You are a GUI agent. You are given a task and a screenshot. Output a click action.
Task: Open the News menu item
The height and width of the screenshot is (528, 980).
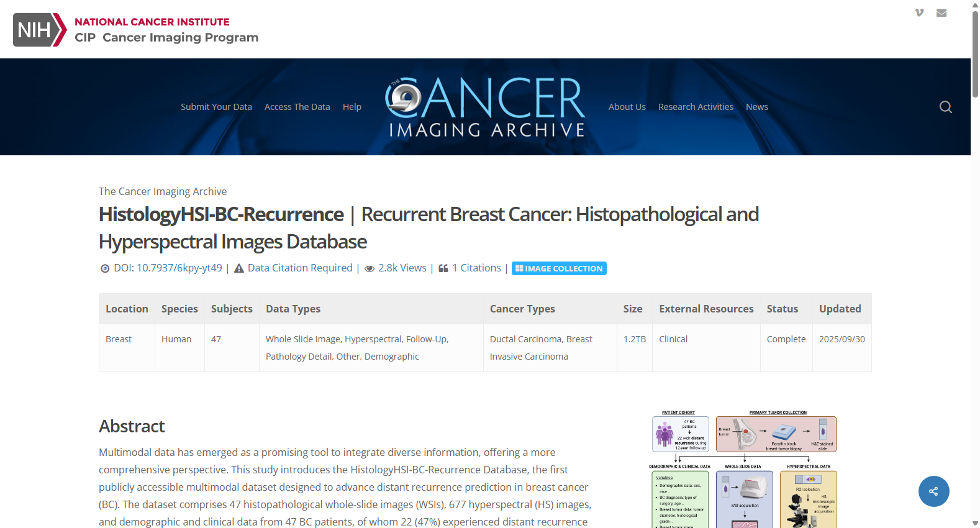(757, 107)
